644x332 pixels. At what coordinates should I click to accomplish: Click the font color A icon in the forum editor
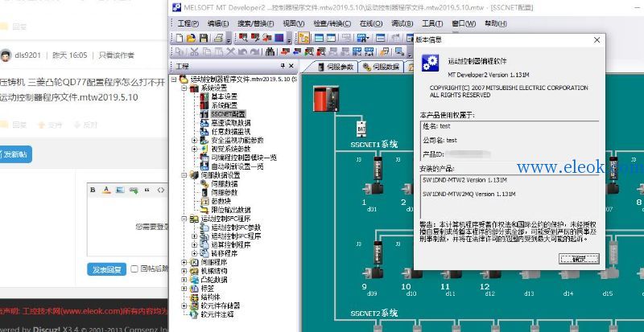(x=106, y=190)
